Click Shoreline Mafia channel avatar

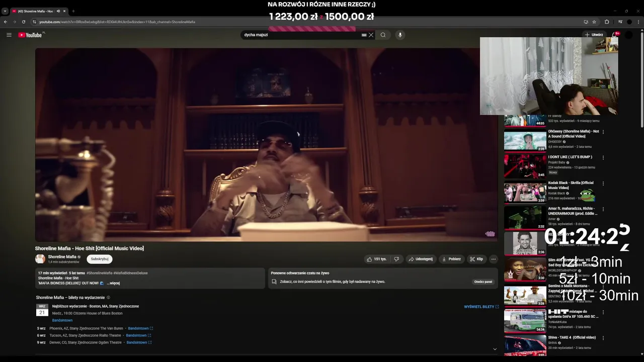tap(40, 259)
